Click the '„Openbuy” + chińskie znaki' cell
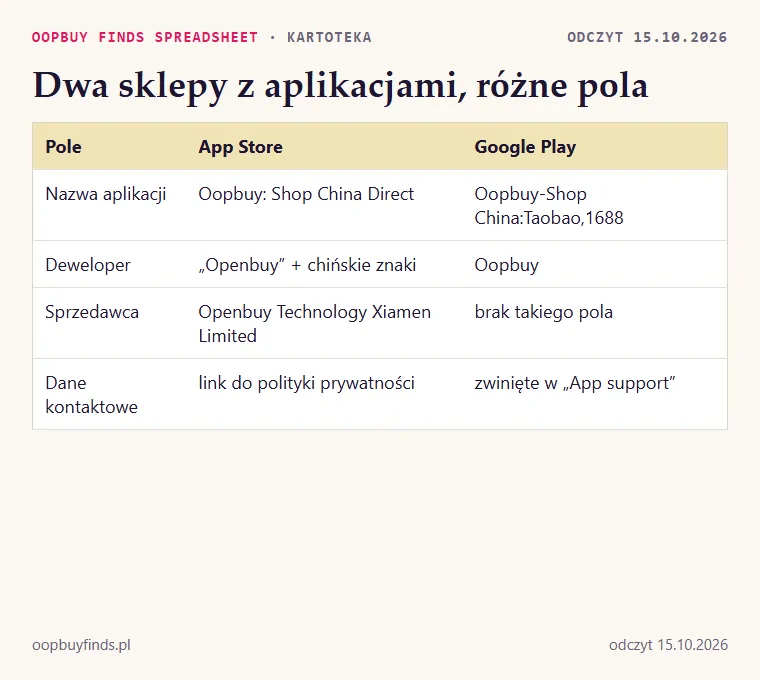 pos(307,265)
